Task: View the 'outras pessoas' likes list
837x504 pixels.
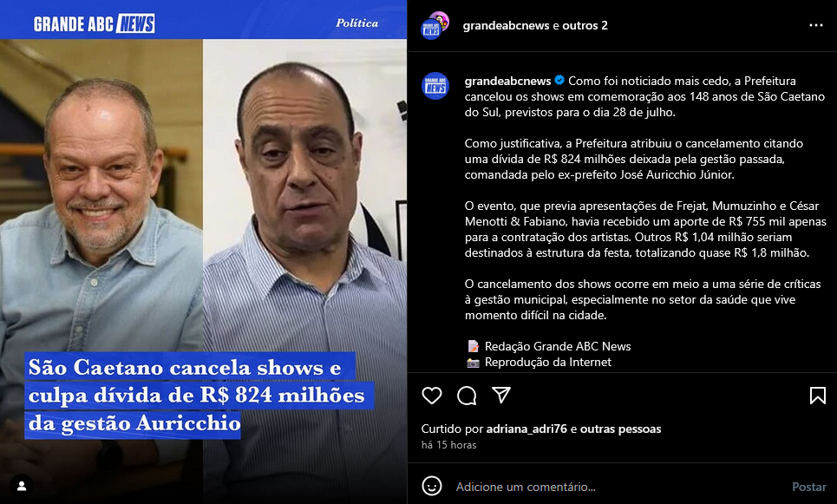Action: point(620,429)
